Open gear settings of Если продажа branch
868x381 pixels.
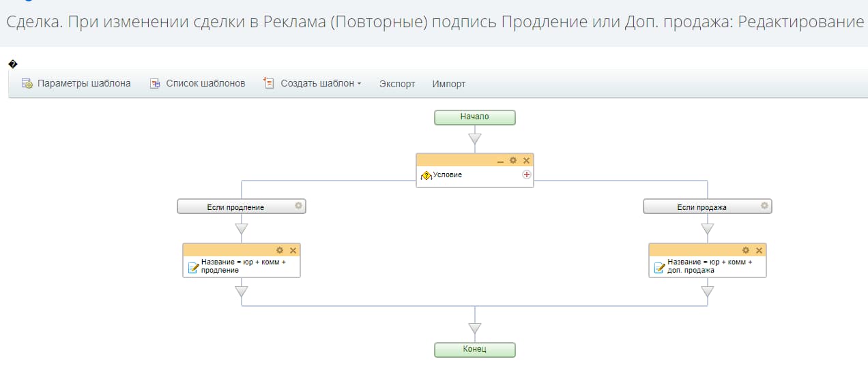point(764,206)
